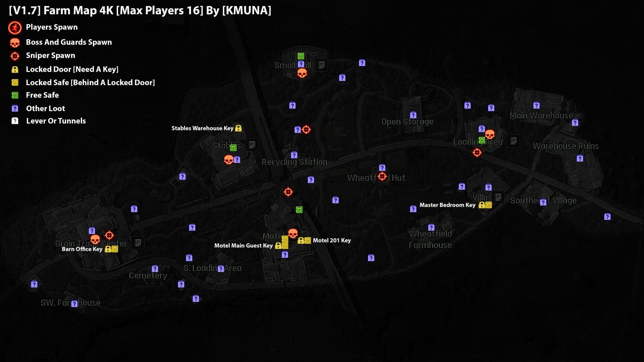Open the note icon near Warehouse Ruins
The width and height of the screenshot is (644, 362).
[x=513, y=141]
